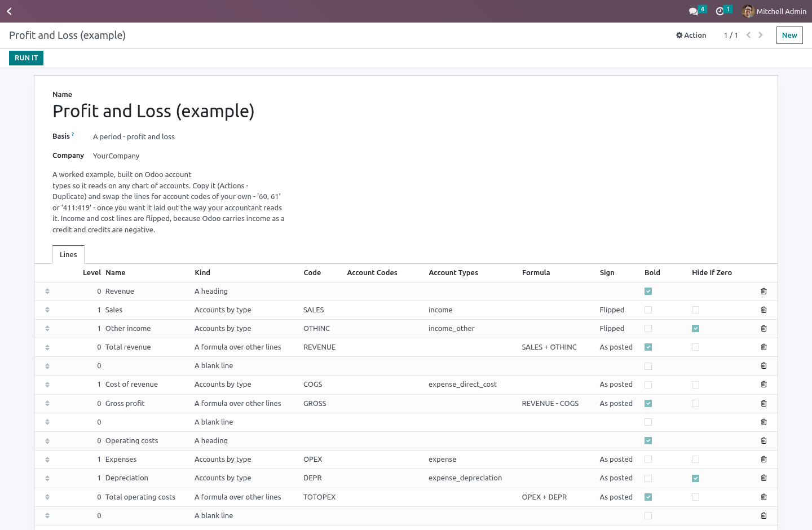
Task: Toggle Bold for Total operating costs
Action: 648,497
